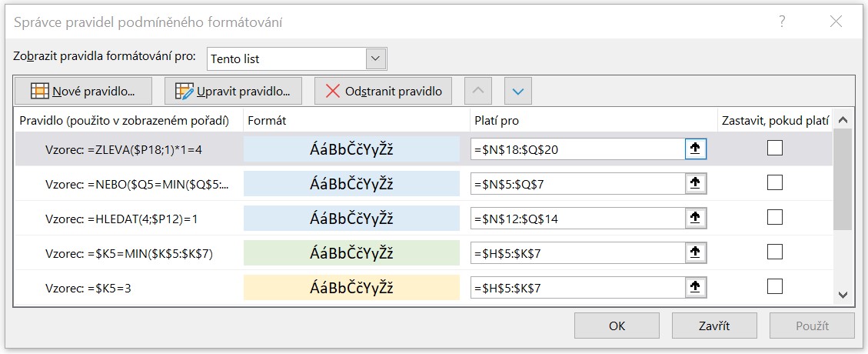Edit the =$N$12:$Q$14 range field
868x354 pixels.
coord(578,219)
